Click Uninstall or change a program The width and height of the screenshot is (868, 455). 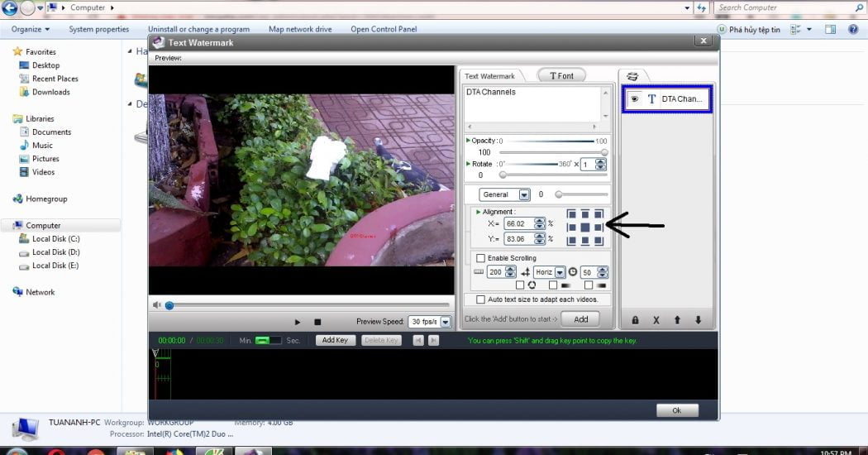[x=198, y=30]
